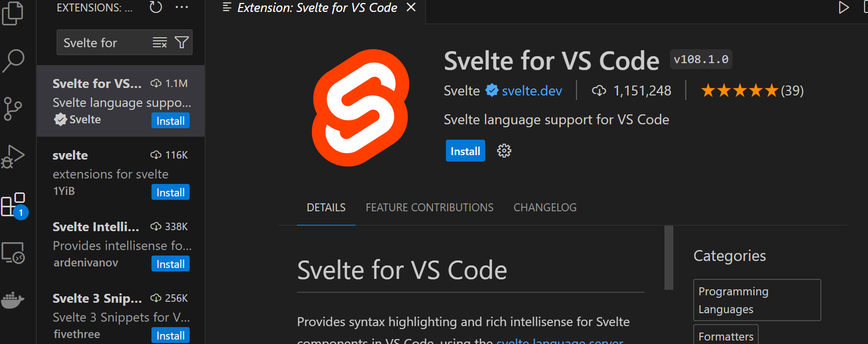Switch to FEATURE CONTRIBUTIONS tab

tap(430, 207)
